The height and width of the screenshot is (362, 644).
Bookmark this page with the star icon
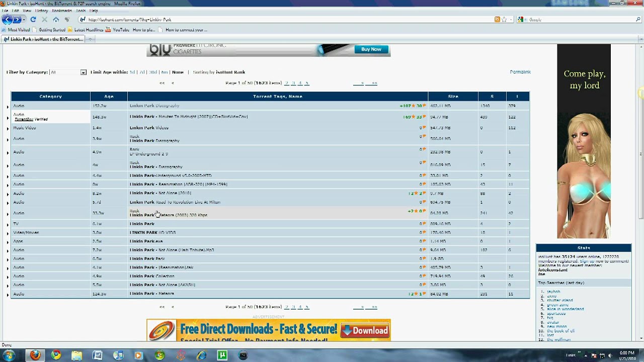[504, 20]
